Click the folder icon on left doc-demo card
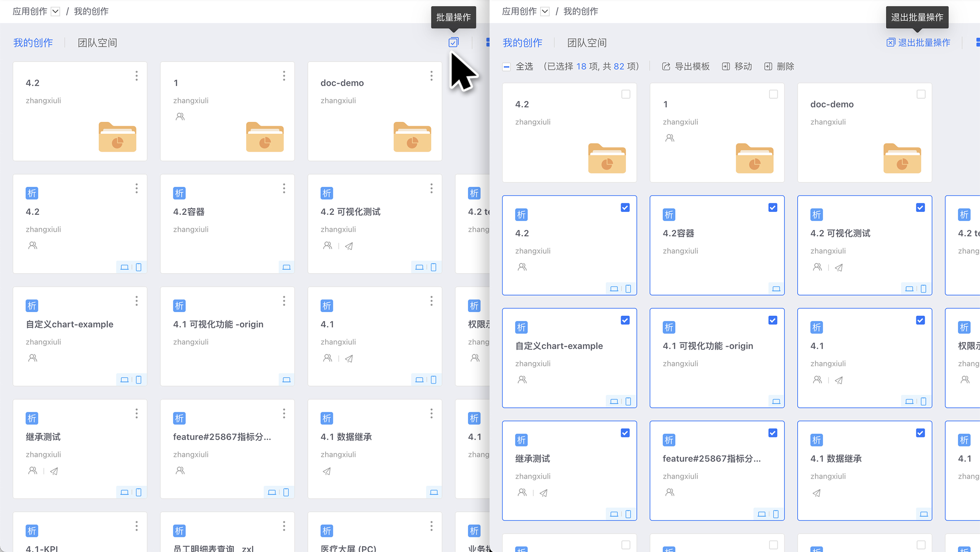 coord(412,137)
